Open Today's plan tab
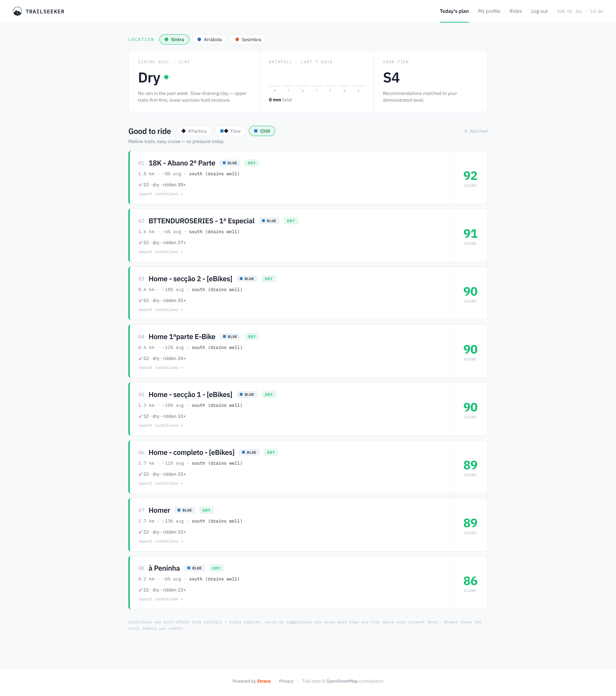The height and width of the screenshot is (696, 616). tap(454, 11)
